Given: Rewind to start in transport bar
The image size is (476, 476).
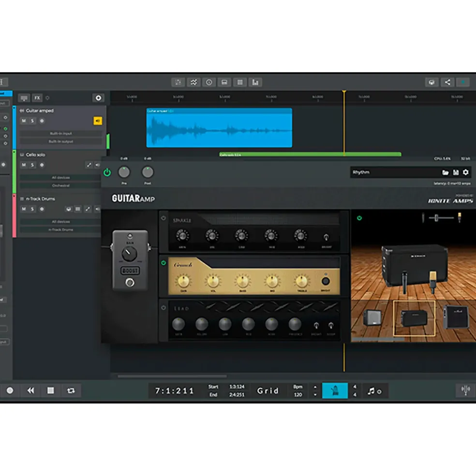Looking at the screenshot, I should (x=30, y=390).
